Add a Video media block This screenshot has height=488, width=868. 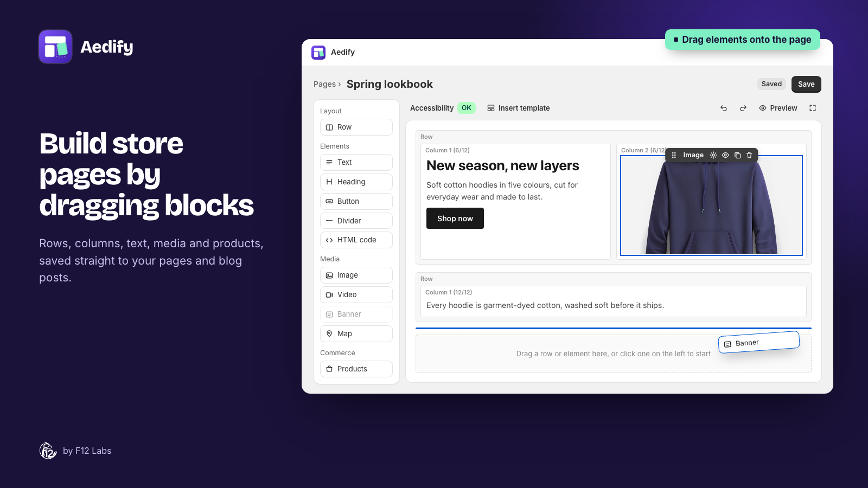click(x=356, y=294)
